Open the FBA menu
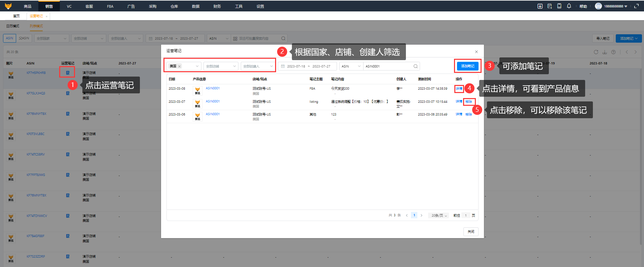644x267 pixels. pyautogui.click(x=110, y=6)
